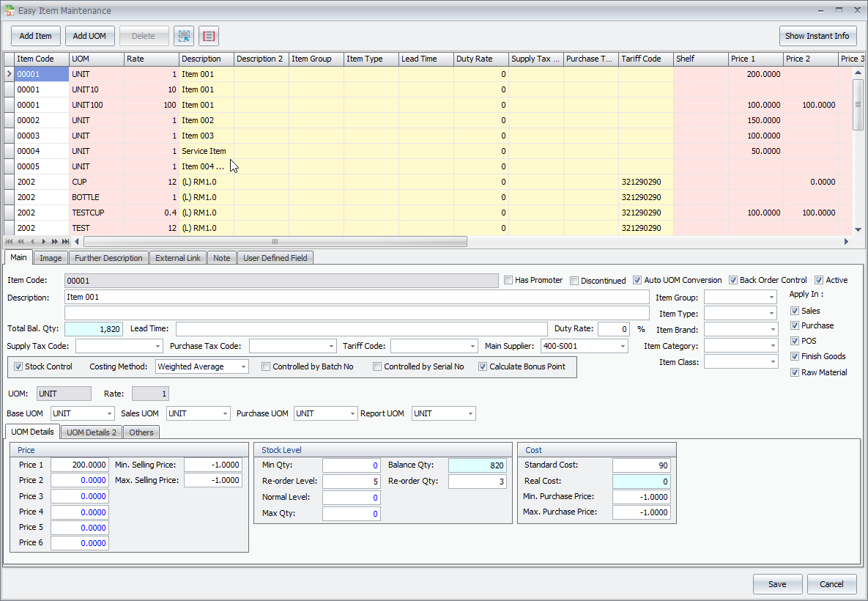868x601 pixels.
Task: Uncheck Calculate Bonus Point
Action: point(483,366)
